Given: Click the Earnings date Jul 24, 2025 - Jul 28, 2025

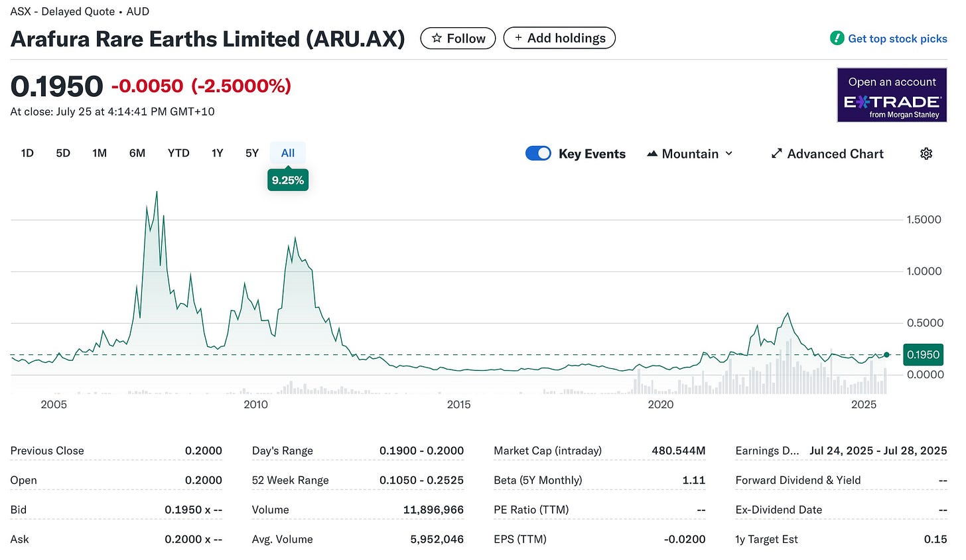Looking at the screenshot, I should (x=878, y=451).
